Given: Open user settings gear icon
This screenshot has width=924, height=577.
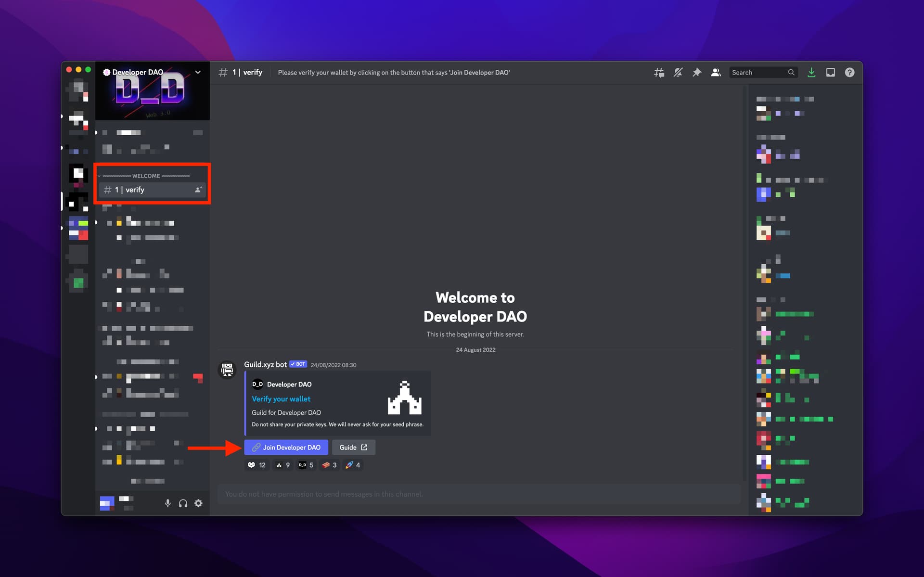Looking at the screenshot, I should coord(198,503).
